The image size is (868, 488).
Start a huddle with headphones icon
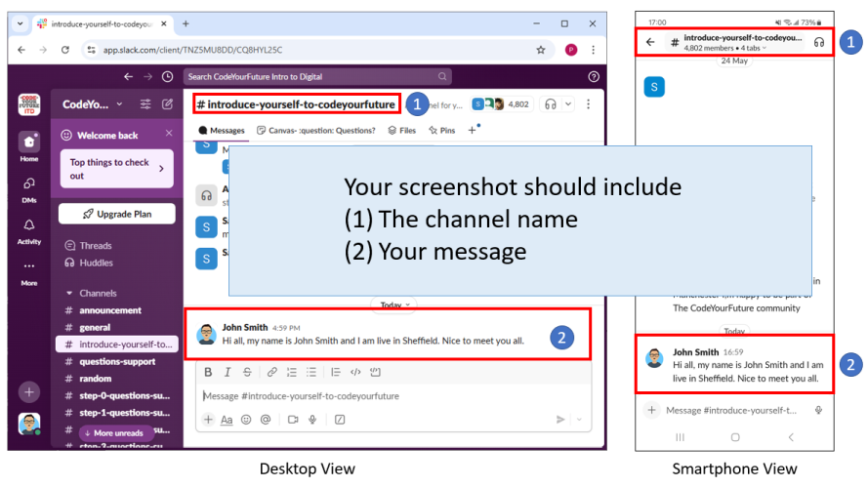click(x=552, y=104)
